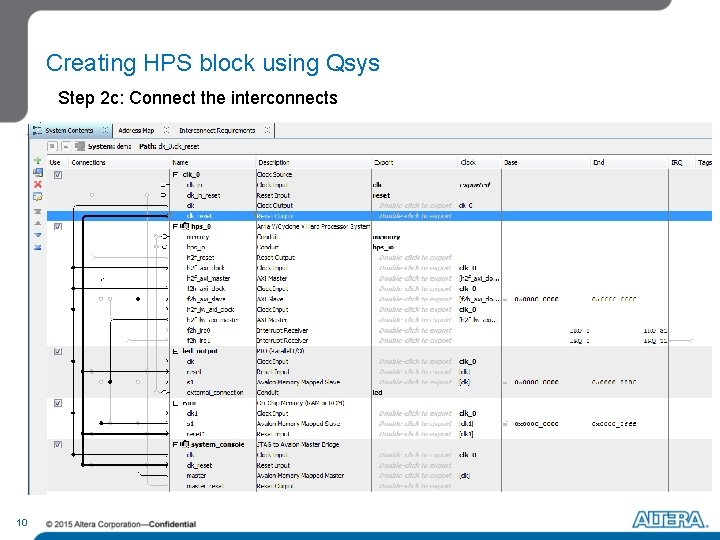The width and height of the screenshot is (720, 540).
Task: Click the move-to-top arrow icon
Action: [38, 212]
